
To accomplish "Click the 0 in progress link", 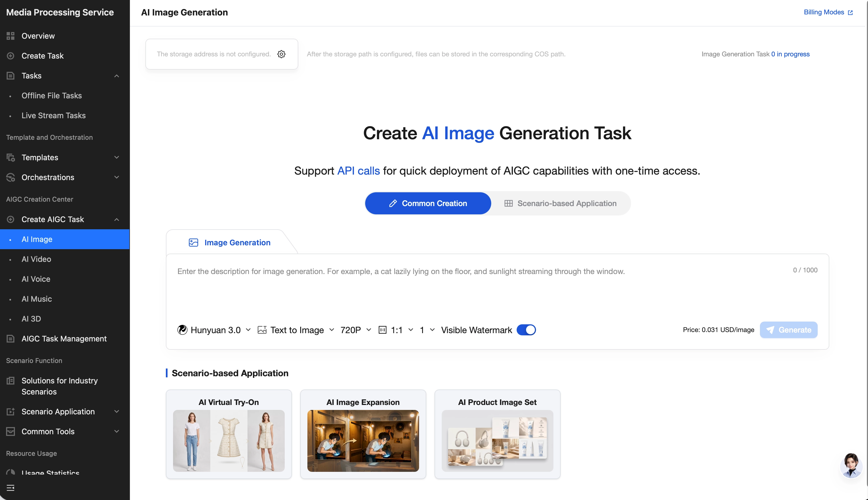I will click(790, 54).
